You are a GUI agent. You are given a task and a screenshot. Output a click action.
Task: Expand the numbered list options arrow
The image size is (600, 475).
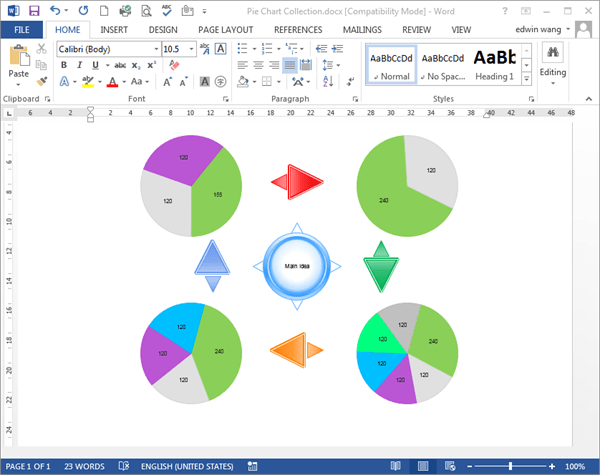(278, 49)
